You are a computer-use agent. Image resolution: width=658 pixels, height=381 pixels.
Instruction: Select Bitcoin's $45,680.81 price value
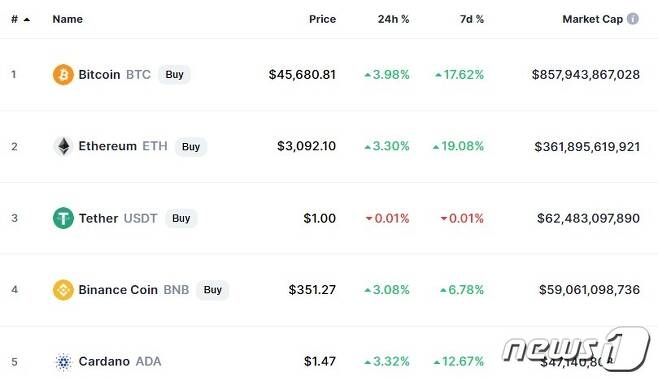302,75
